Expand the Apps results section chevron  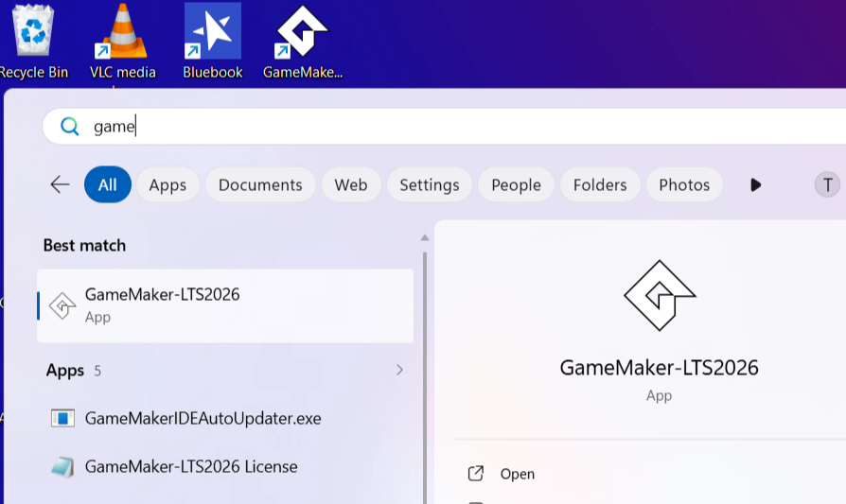click(x=399, y=370)
